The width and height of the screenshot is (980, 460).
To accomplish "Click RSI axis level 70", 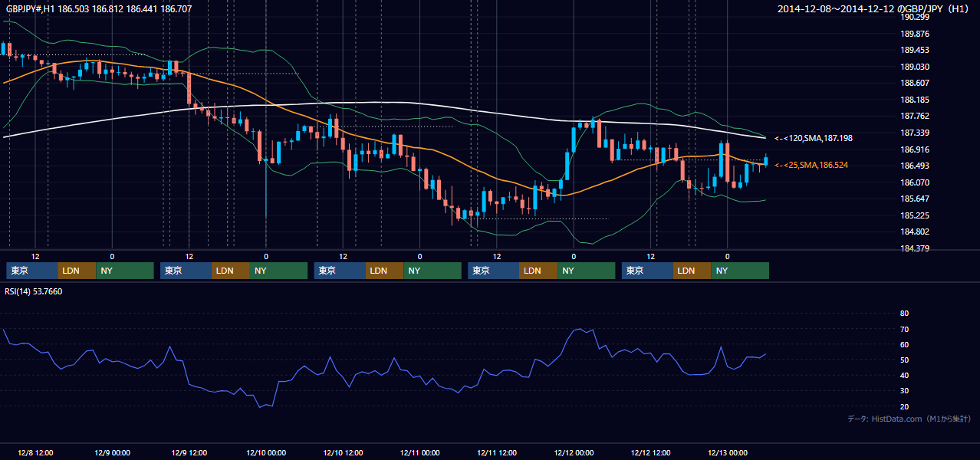I will point(905,329).
